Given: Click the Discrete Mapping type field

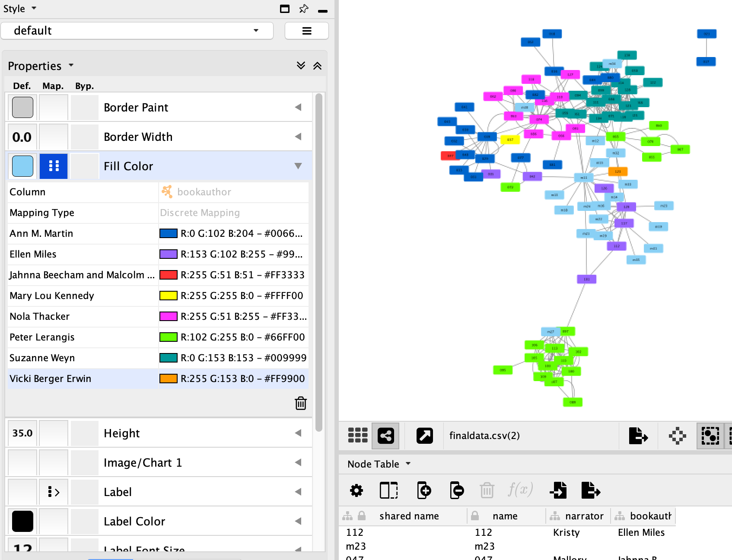Looking at the screenshot, I should coord(233,213).
